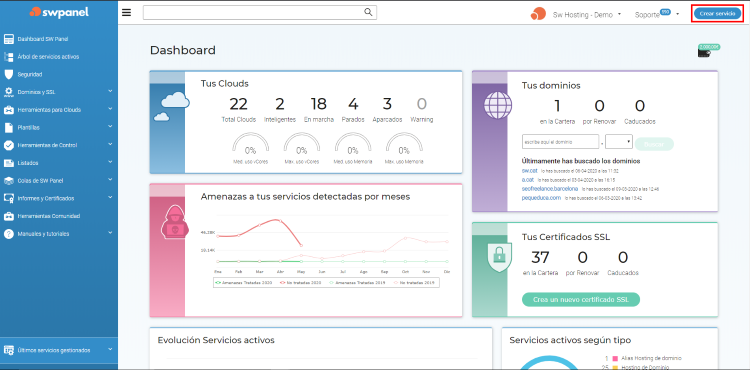Click the Herramientas para Clouds icon
The width and height of the screenshot is (750, 370).
[x=9, y=109]
